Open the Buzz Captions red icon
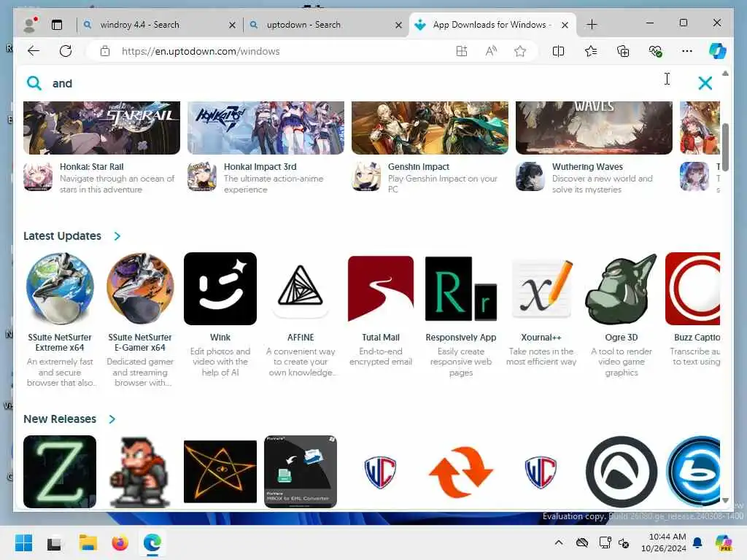The width and height of the screenshot is (747, 560). [x=693, y=289]
